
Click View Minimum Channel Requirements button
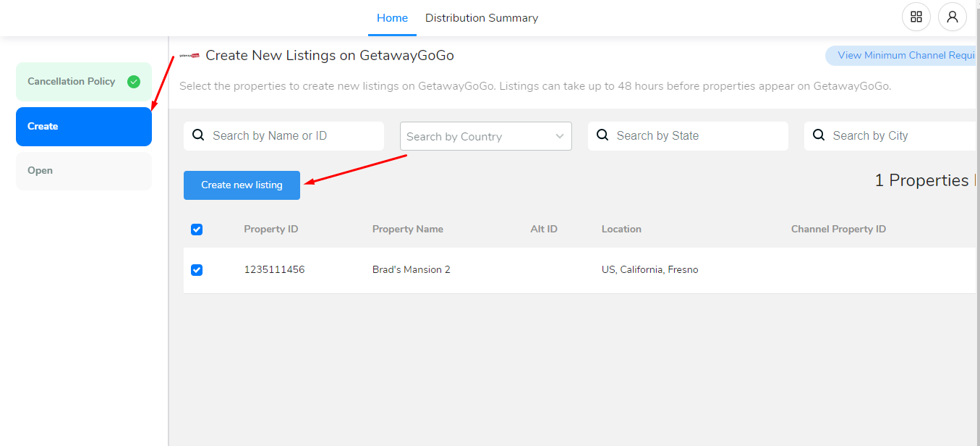902,56
